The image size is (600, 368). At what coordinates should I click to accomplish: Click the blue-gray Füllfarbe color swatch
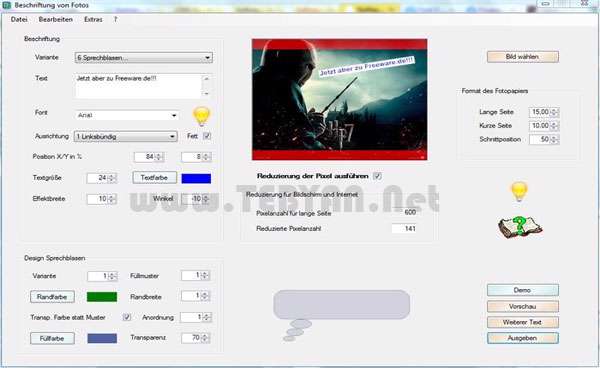[x=102, y=338]
